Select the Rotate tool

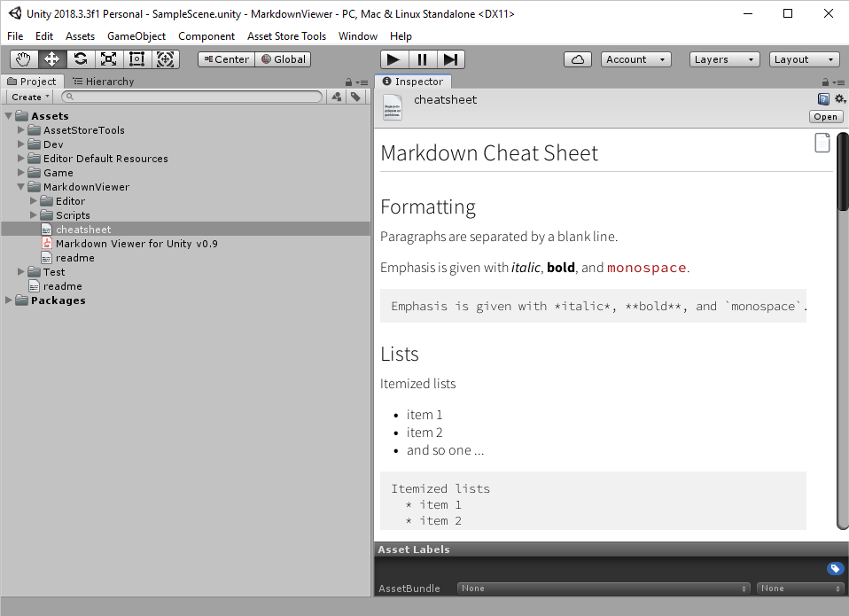click(x=81, y=59)
